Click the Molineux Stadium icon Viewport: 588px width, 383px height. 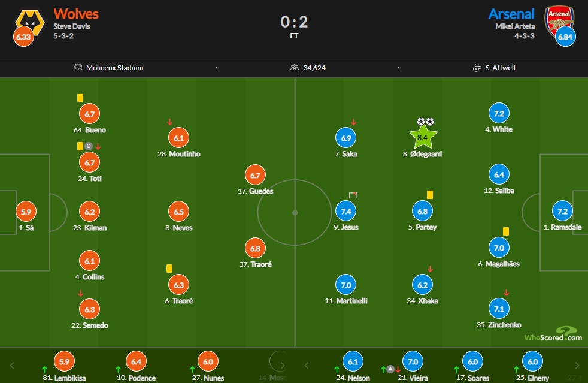78,68
